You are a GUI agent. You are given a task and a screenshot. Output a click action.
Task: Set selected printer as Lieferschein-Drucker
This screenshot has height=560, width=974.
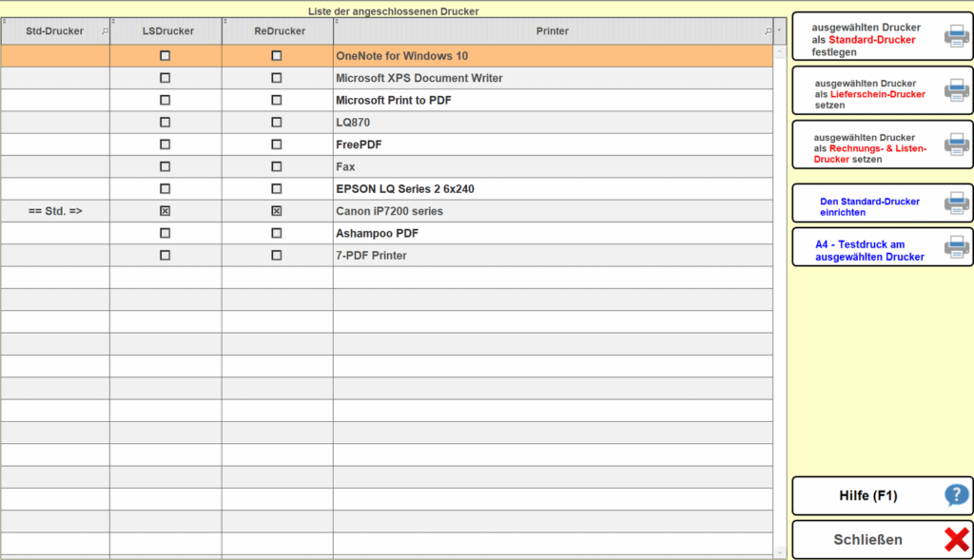[882, 90]
